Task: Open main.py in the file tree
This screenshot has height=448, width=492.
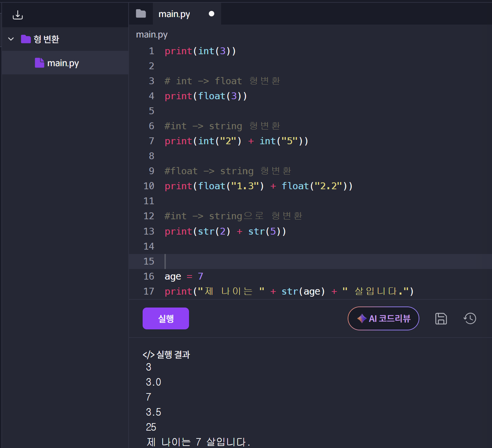Action: tap(65, 63)
